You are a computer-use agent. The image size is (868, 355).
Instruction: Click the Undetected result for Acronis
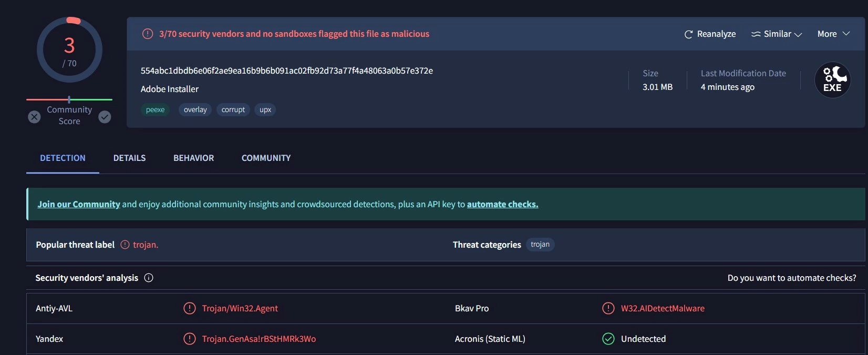point(643,339)
